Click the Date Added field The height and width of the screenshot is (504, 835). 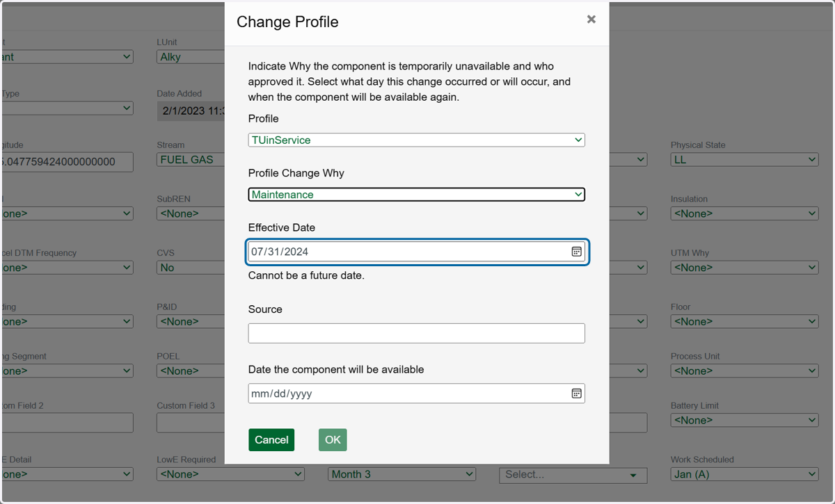pos(191,111)
